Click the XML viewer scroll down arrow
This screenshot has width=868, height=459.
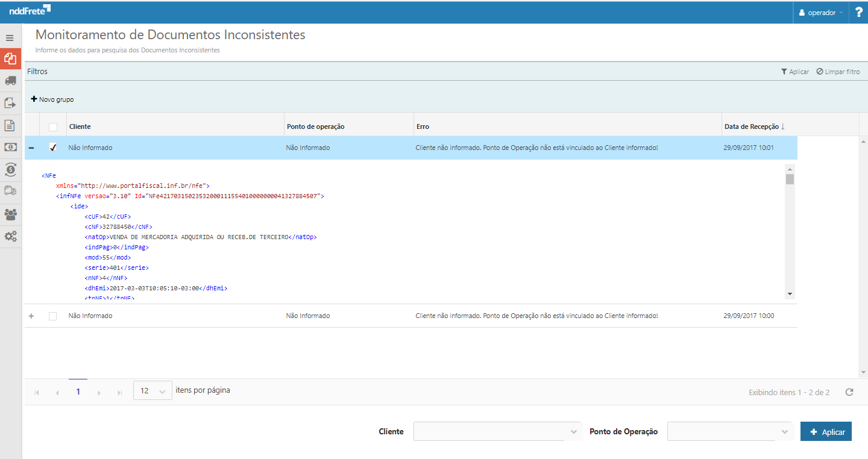click(x=790, y=294)
